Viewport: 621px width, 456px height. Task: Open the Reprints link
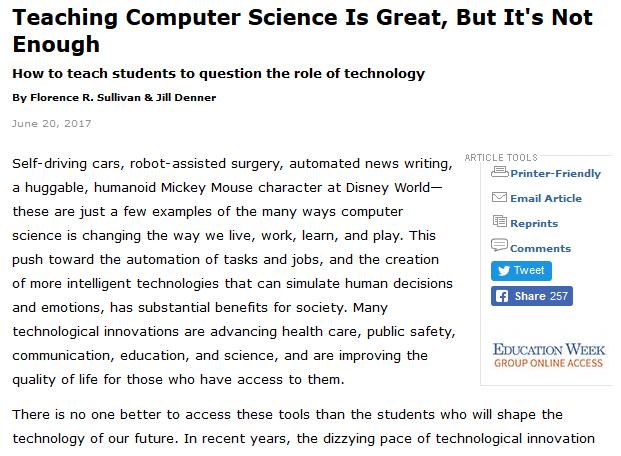coord(534,223)
